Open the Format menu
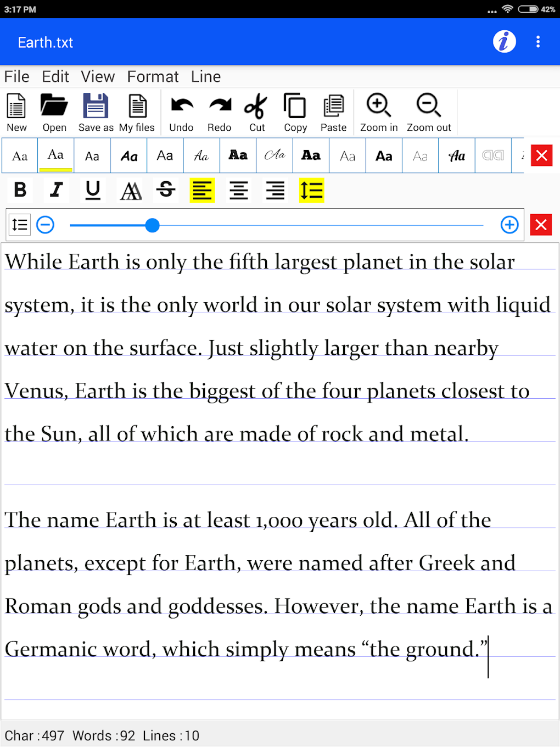The height and width of the screenshot is (747, 560). [x=153, y=76]
